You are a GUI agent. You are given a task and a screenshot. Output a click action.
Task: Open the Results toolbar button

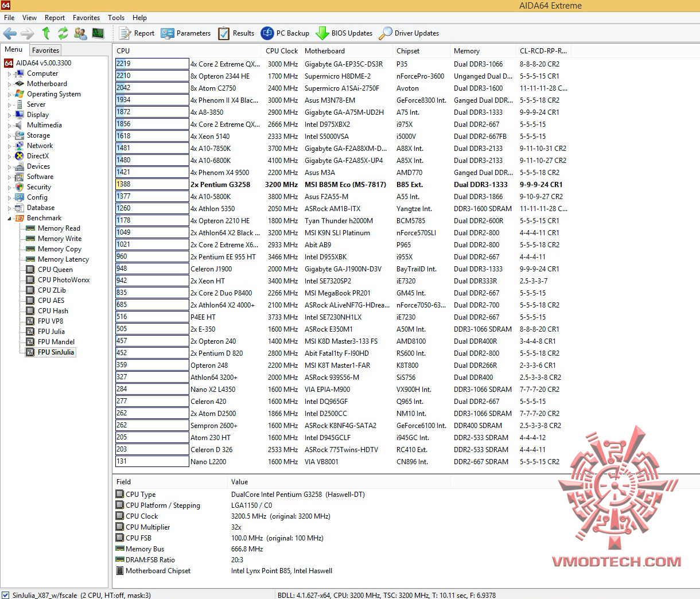pos(236,33)
